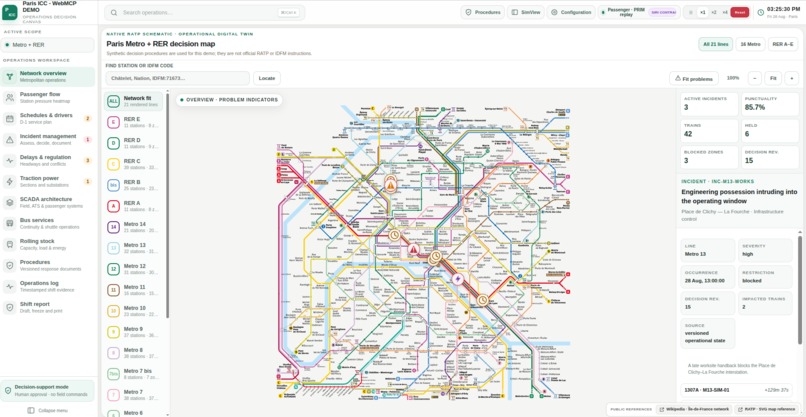Screen dimensions: 806x417
Task: Click the orange warning triangle marker on map
Action: (x=391, y=185)
